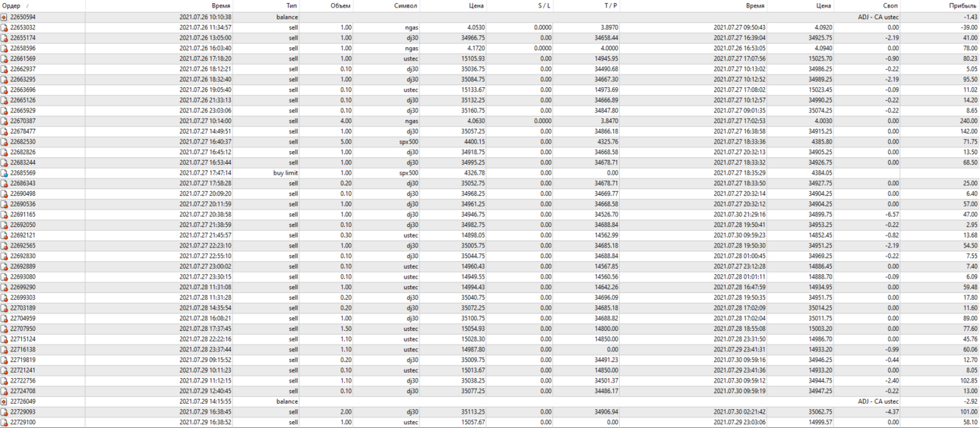Click the balance adjustment amount -2.92
The image size is (980, 428).
[x=971, y=401]
